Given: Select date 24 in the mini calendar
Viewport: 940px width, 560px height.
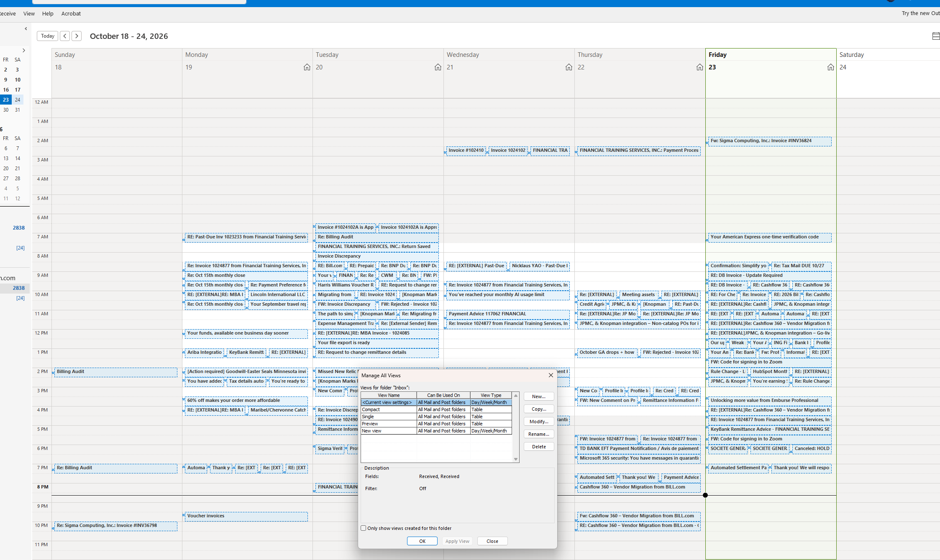Looking at the screenshot, I should [18, 100].
